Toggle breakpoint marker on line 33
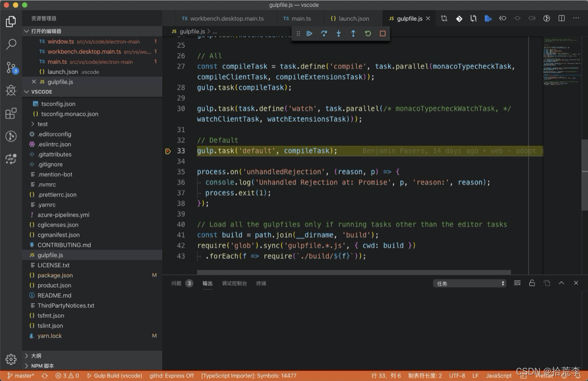 coord(168,151)
